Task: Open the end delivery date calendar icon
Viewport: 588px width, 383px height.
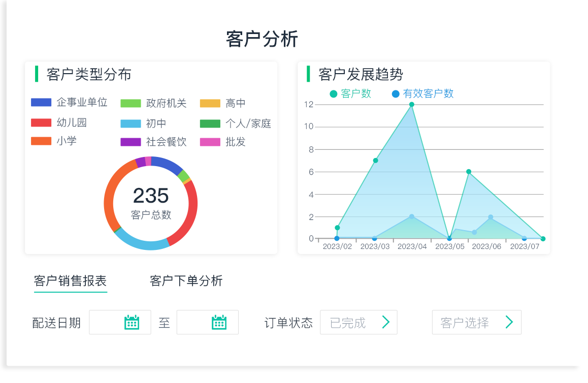Action: (219, 322)
